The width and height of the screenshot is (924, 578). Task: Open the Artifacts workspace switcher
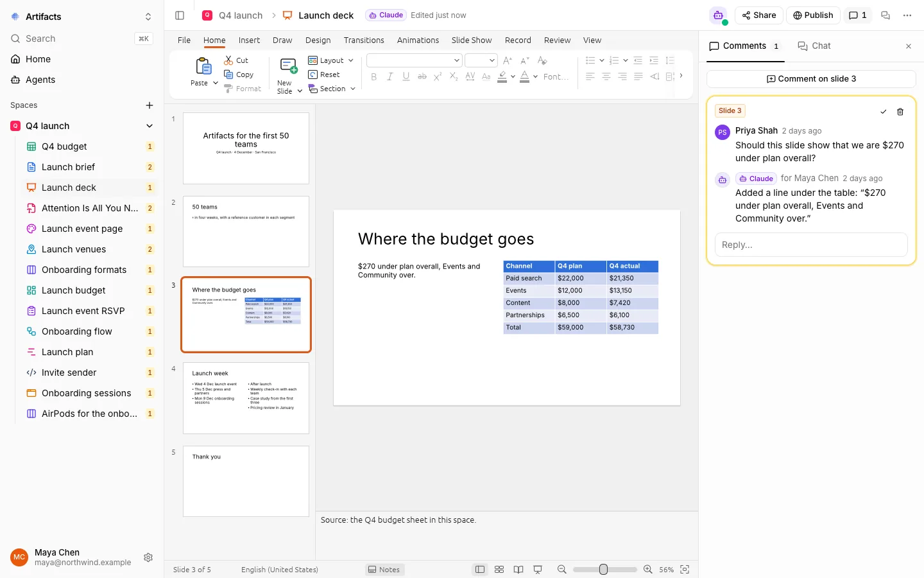point(148,17)
